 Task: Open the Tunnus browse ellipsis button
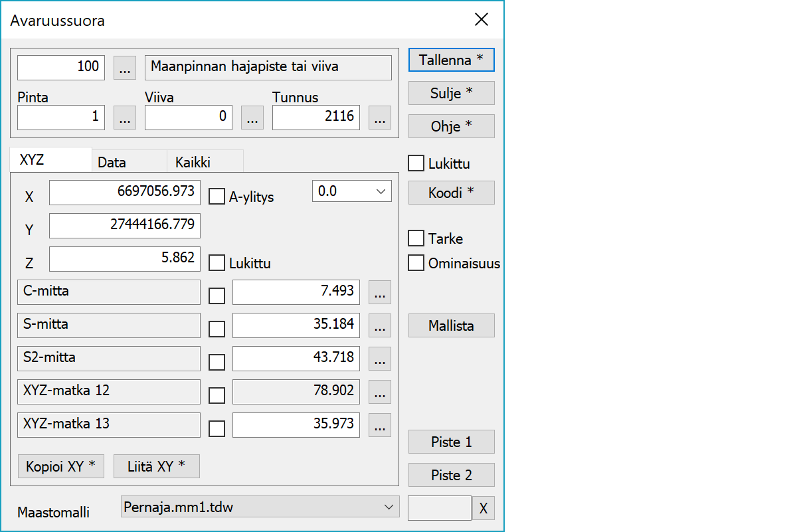point(379,118)
